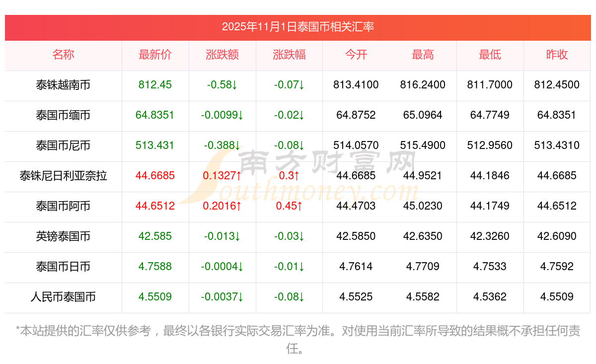Click change percent 0.45↑
The height and width of the screenshot is (364, 596).
point(289,206)
